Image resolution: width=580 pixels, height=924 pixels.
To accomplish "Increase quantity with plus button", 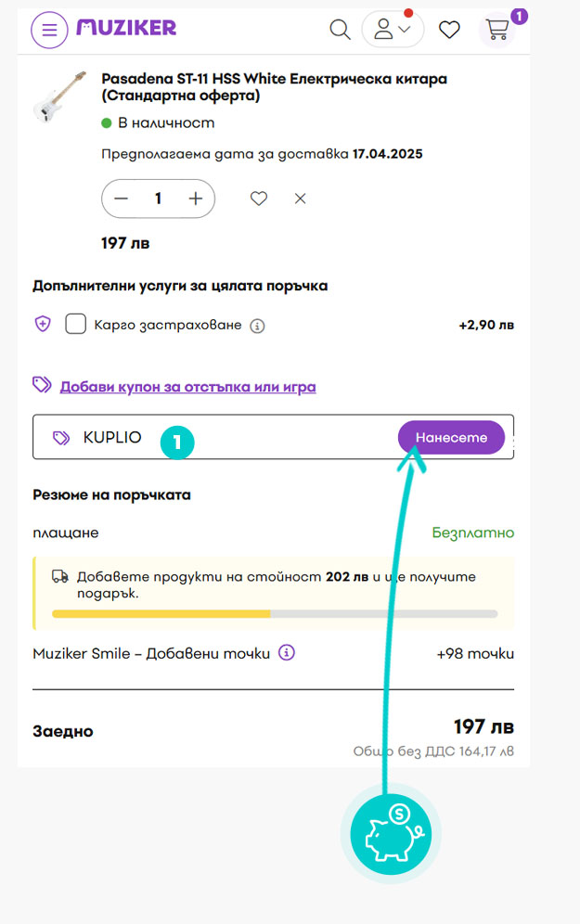I will coord(195,199).
